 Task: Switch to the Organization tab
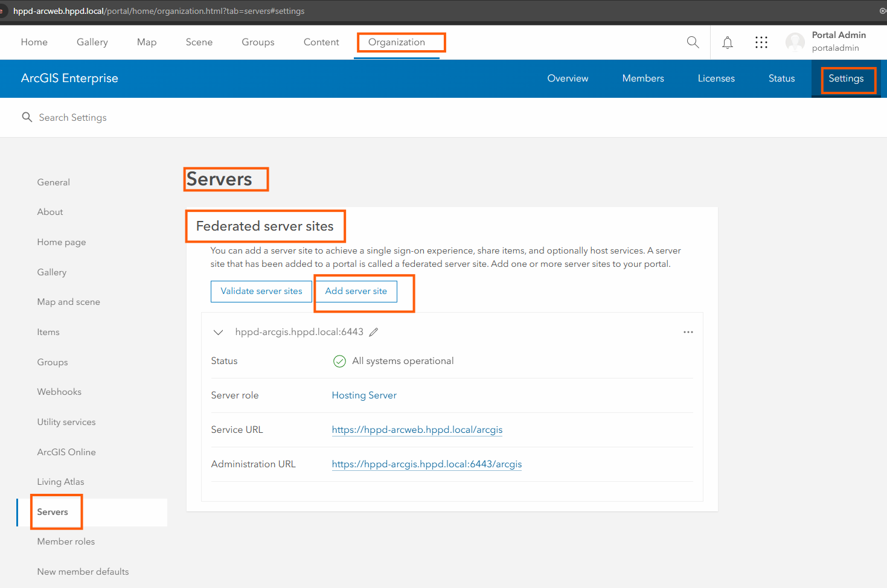pyautogui.click(x=397, y=42)
